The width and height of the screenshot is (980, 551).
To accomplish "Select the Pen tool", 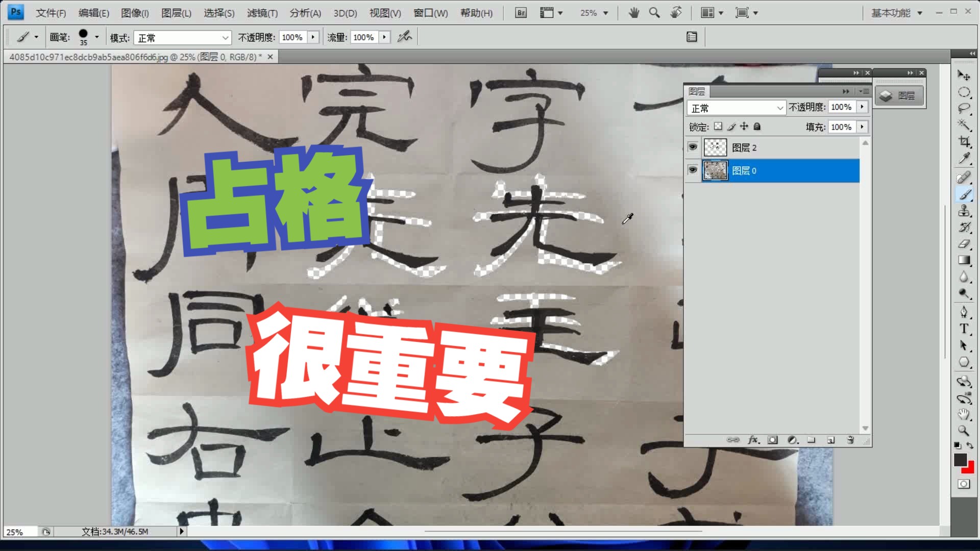I will (x=964, y=312).
